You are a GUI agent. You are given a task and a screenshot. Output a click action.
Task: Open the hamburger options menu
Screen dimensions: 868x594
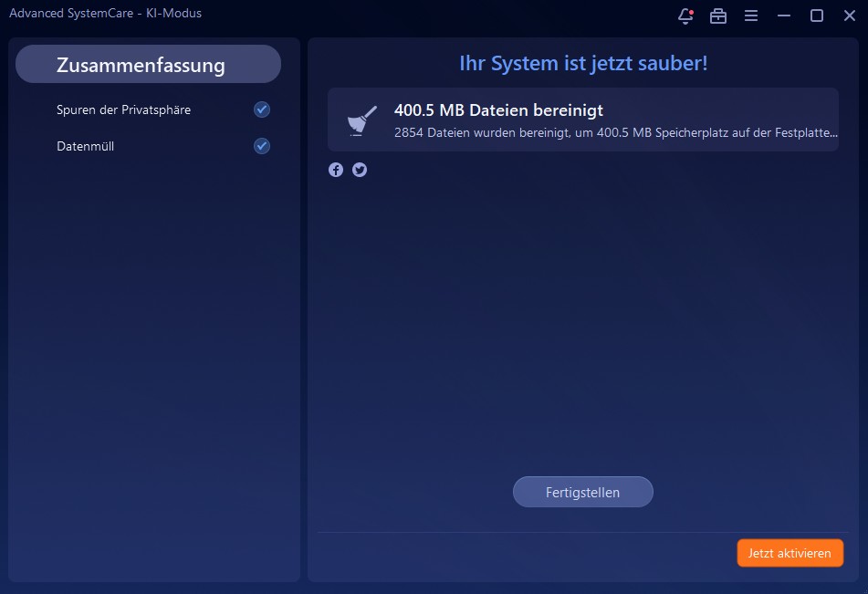(750, 16)
